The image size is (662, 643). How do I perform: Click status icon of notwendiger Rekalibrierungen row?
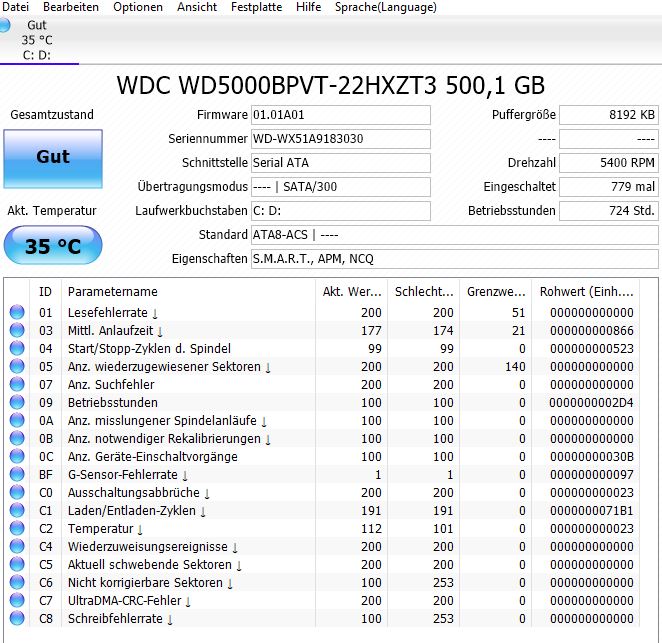(x=17, y=438)
